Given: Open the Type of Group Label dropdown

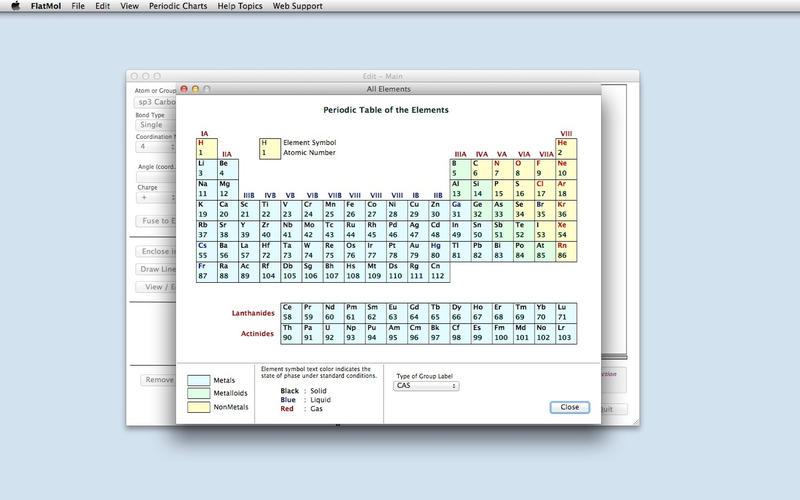Looking at the screenshot, I should tap(426, 385).
